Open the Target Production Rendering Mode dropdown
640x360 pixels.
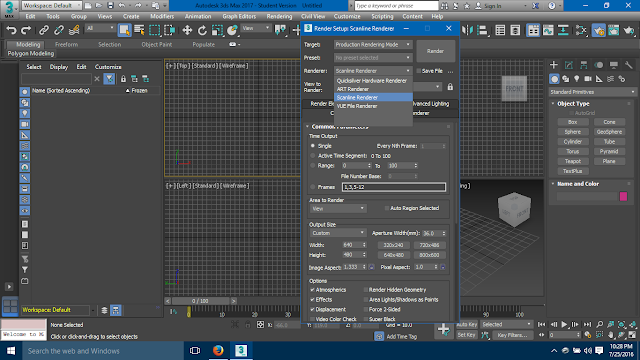(x=373, y=44)
